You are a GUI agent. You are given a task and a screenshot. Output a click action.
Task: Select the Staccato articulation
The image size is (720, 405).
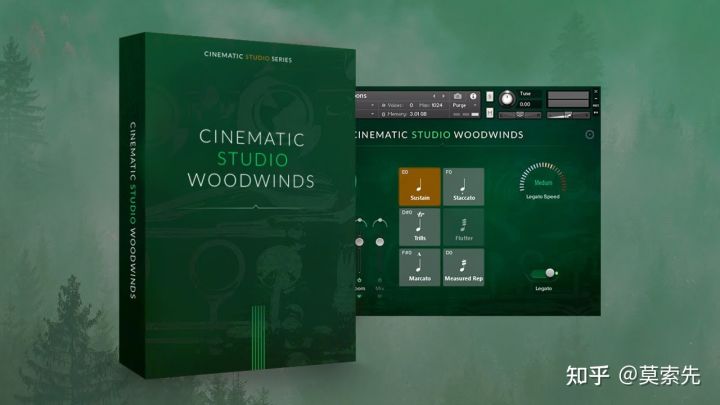click(x=463, y=186)
